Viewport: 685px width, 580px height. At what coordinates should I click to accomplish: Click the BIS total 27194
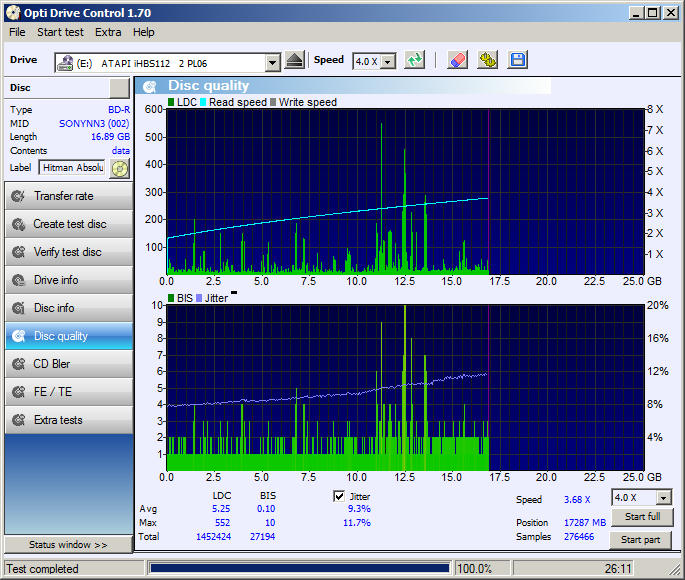click(262, 537)
